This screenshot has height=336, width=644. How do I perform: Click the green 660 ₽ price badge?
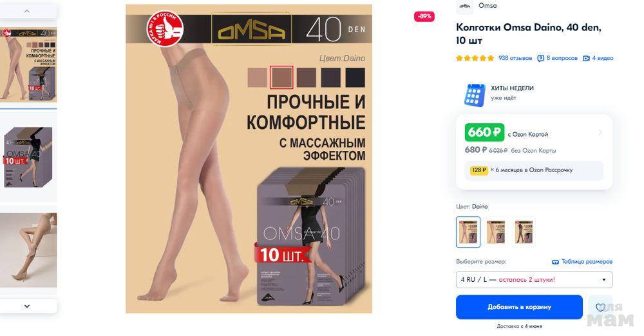coord(484,132)
